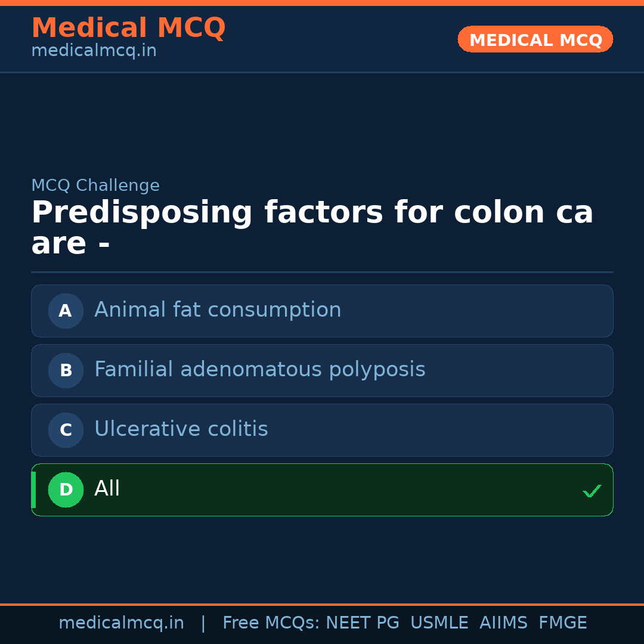Click the letter B circle badge
This screenshot has width=644, height=644.
66,370
